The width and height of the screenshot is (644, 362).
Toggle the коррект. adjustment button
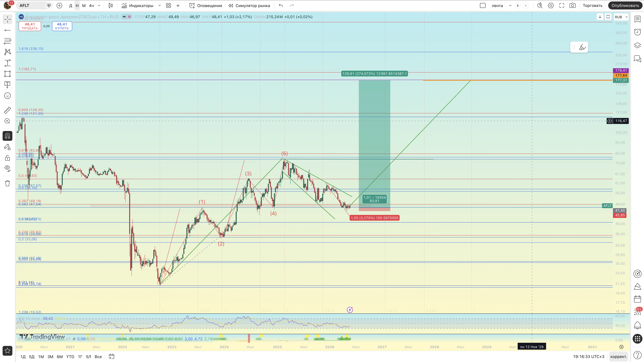(x=619, y=357)
